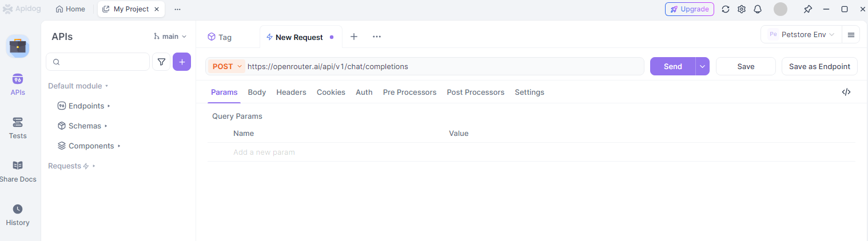Click the refresh sync icon in title bar
Image resolution: width=868 pixels, height=241 pixels.
(x=726, y=9)
